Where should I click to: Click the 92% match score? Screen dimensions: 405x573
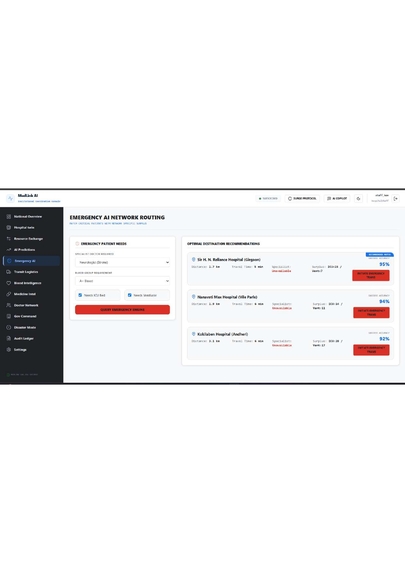[x=384, y=339]
